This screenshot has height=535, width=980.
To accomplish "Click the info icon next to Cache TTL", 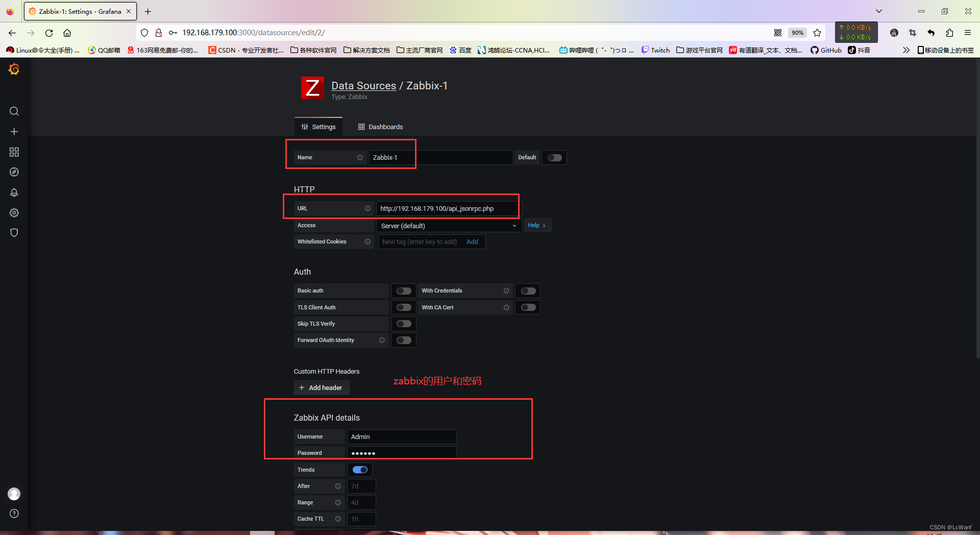I will pyautogui.click(x=338, y=519).
